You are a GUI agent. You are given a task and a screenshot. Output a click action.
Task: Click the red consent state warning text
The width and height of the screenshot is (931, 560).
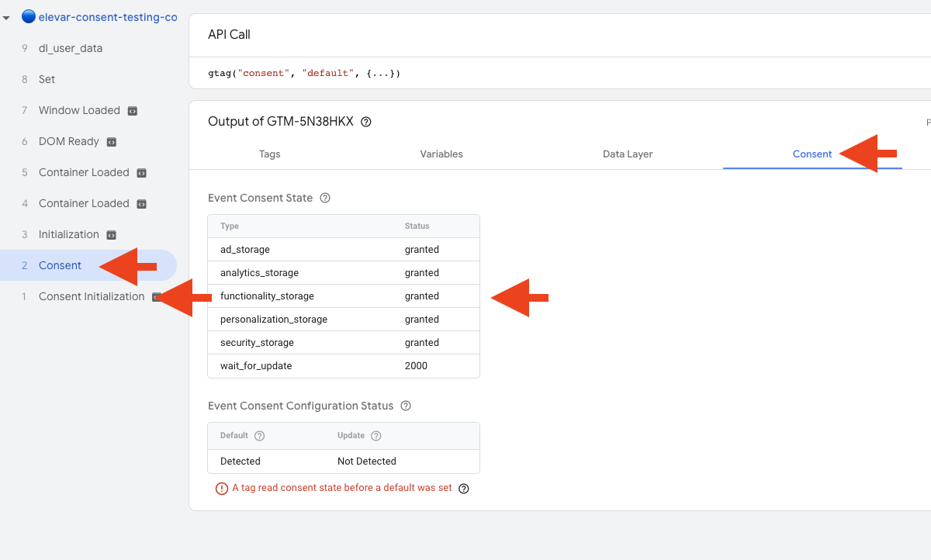tap(341, 489)
